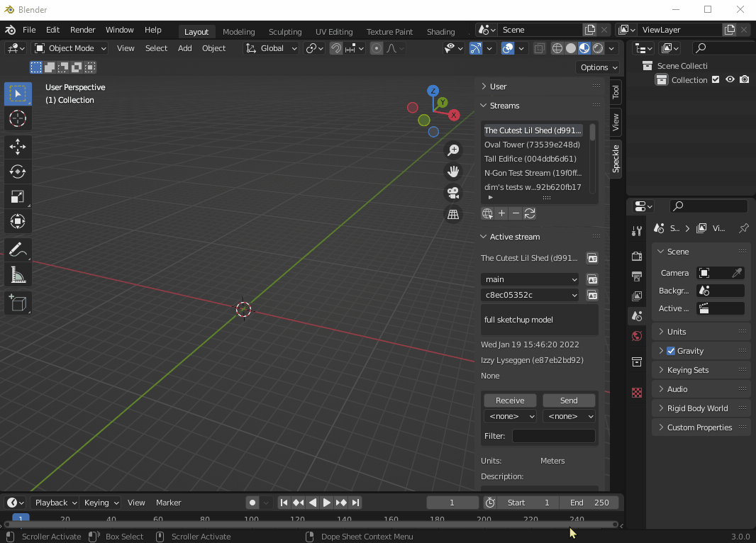756x543 pixels.
Task: Toggle X-ray mode
Action: coord(540,48)
